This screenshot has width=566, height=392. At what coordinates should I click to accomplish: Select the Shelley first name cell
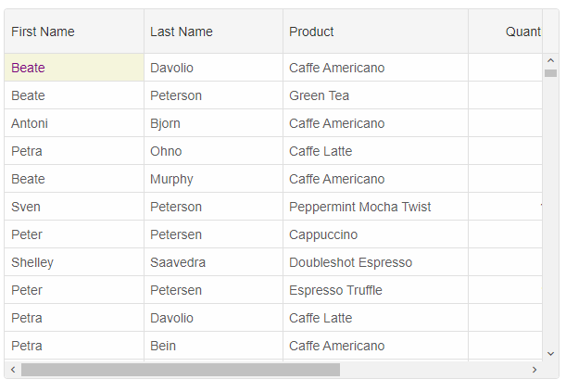[x=74, y=262]
